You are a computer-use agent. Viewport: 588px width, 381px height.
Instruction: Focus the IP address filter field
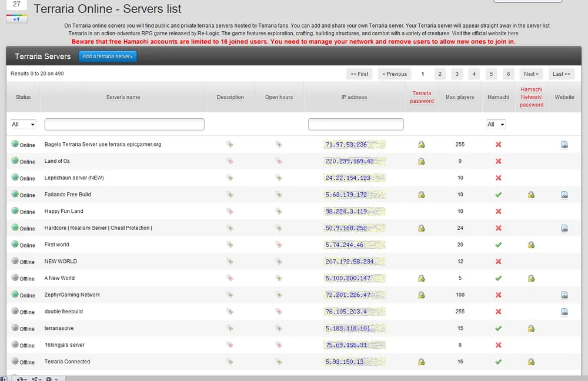[356, 124]
